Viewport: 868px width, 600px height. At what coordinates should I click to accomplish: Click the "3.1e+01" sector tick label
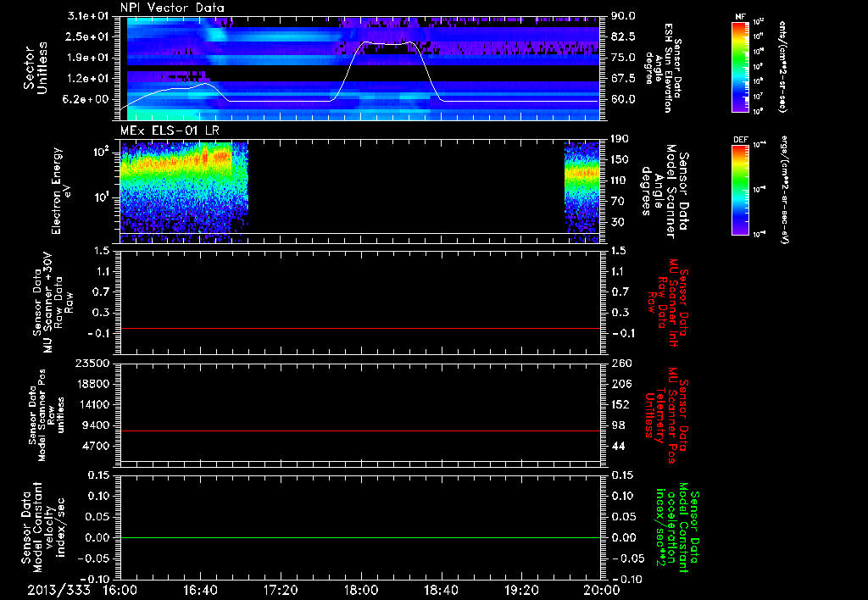coord(88,16)
